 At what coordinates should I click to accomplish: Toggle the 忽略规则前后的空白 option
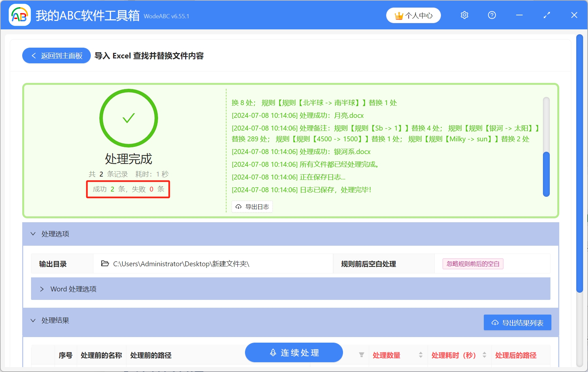pyautogui.click(x=472, y=264)
